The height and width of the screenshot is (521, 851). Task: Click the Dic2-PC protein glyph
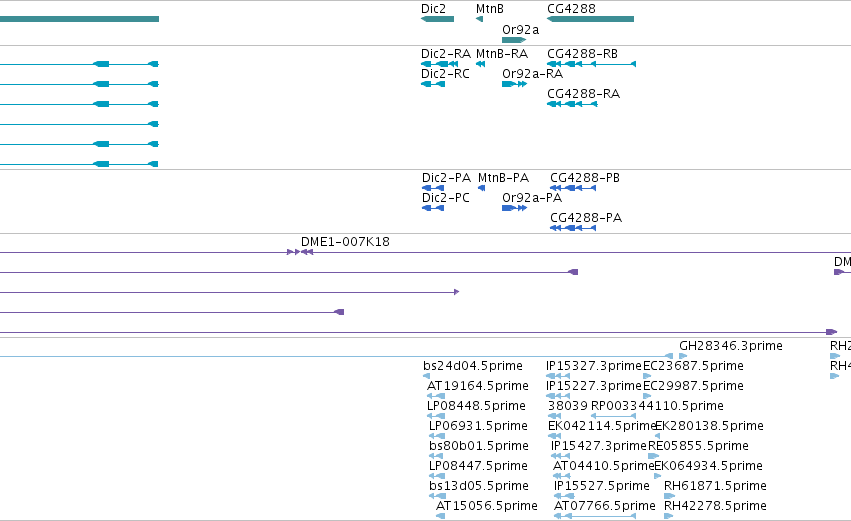[x=433, y=208]
